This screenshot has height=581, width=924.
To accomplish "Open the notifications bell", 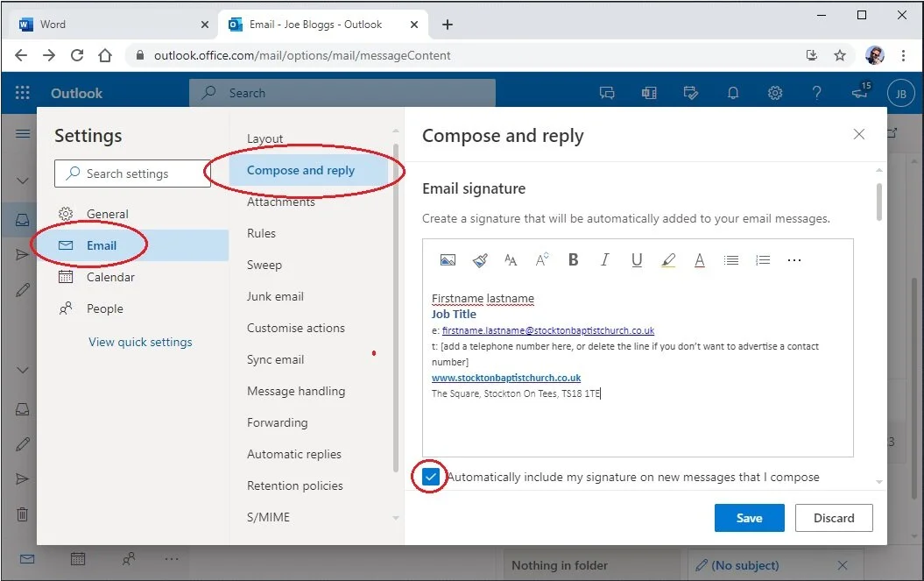I will [x=733, y=93].
